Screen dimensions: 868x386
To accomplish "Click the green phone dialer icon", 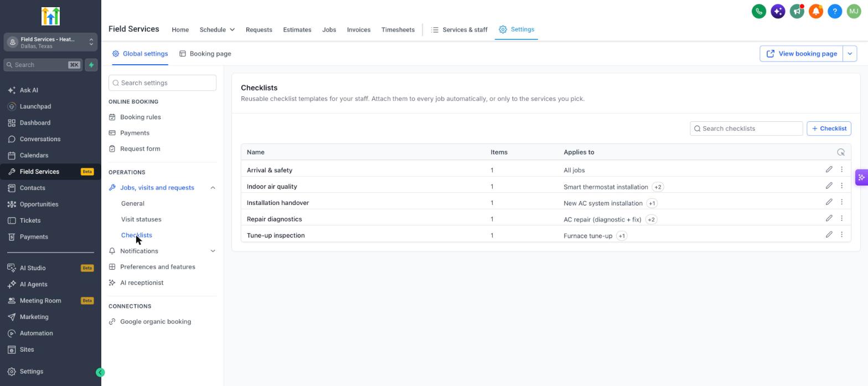I will [759, 11].
